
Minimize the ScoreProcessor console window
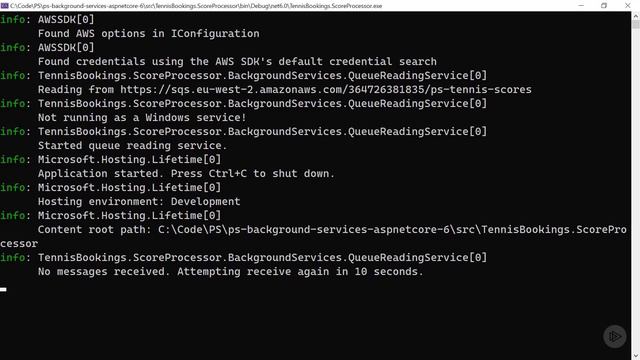[581, 5]
